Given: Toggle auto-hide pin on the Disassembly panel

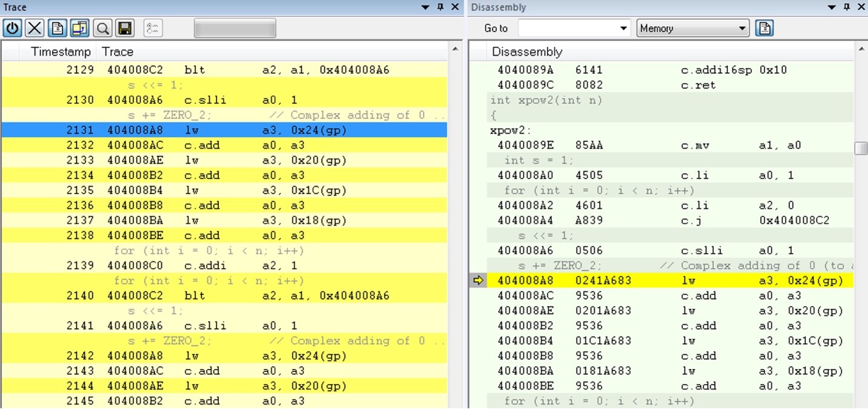Looking at the screenshot, I should [846, 7].
